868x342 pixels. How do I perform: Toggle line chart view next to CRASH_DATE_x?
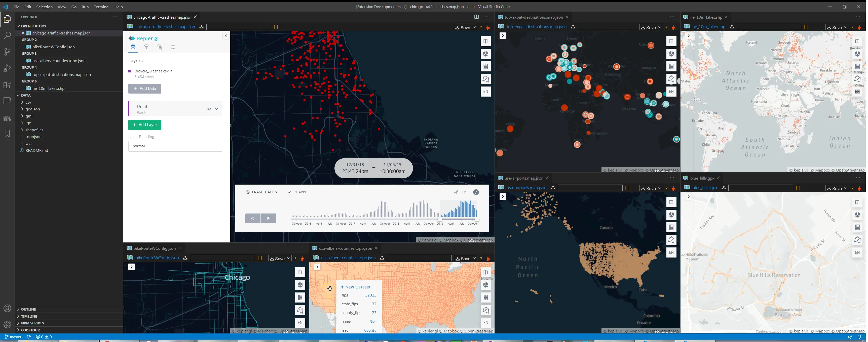click(289, 192)
